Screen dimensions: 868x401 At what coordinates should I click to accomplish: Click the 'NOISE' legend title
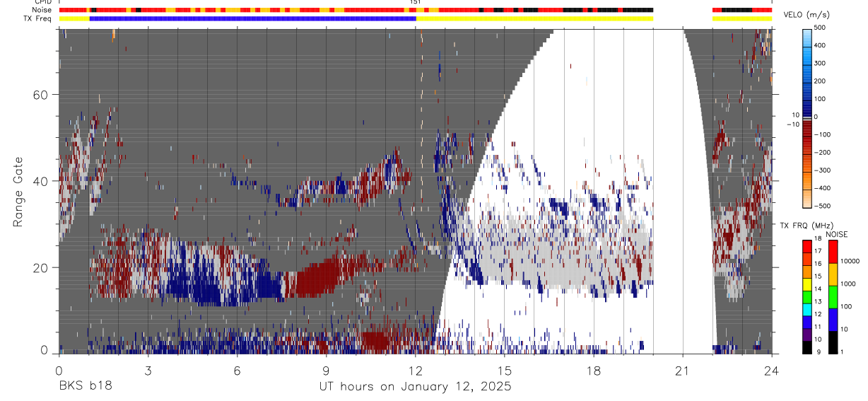836,234
